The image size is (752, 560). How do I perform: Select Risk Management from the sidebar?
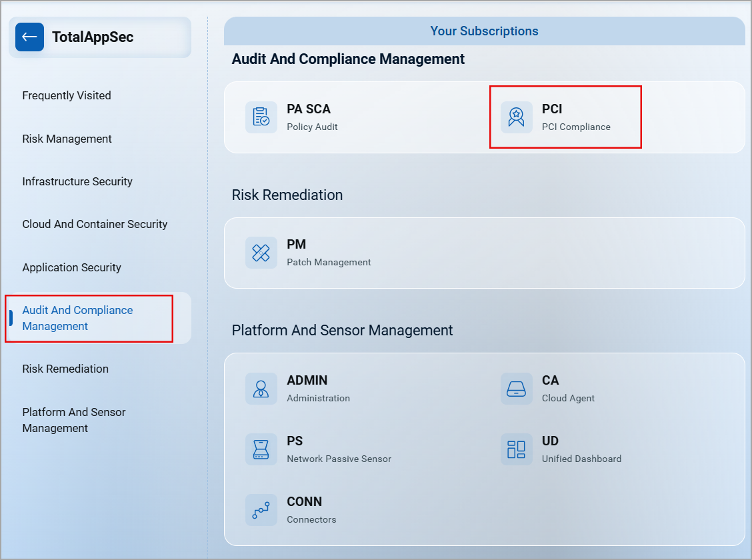[x=67, y=139]
